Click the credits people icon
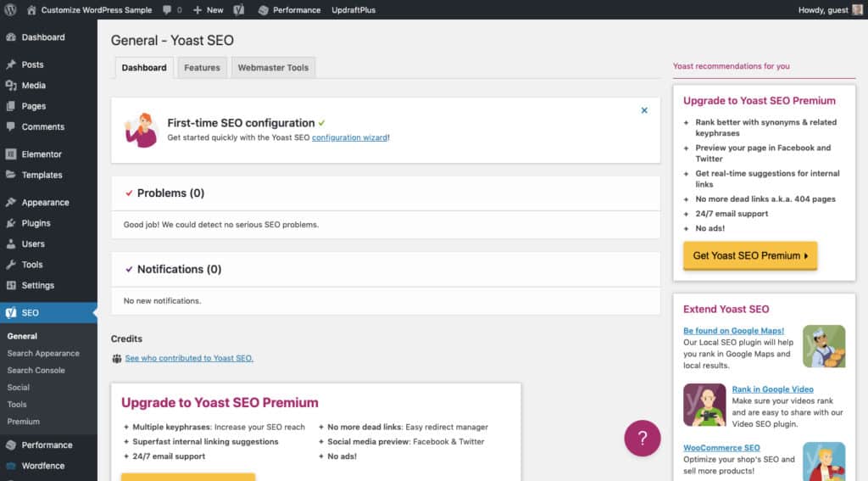Viewport: 868px width, 481px height. pyautogui.click(x=116, y=359)
